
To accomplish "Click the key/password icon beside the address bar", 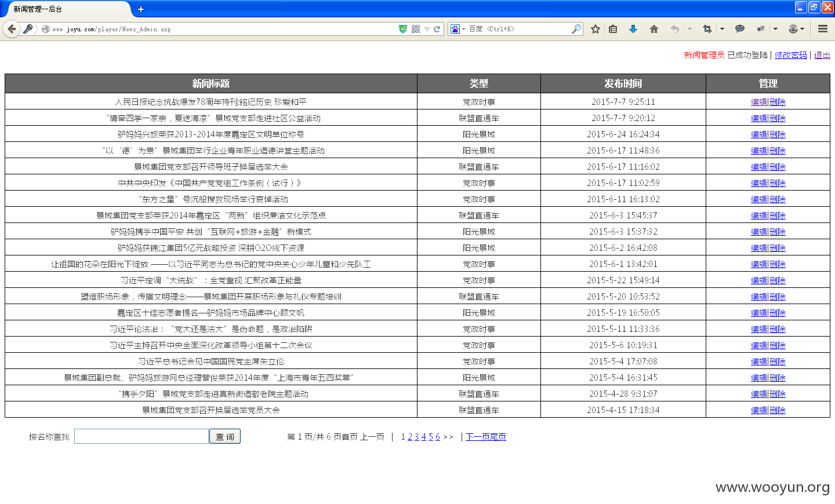I will pyautogui.click(x=28, y=29).
